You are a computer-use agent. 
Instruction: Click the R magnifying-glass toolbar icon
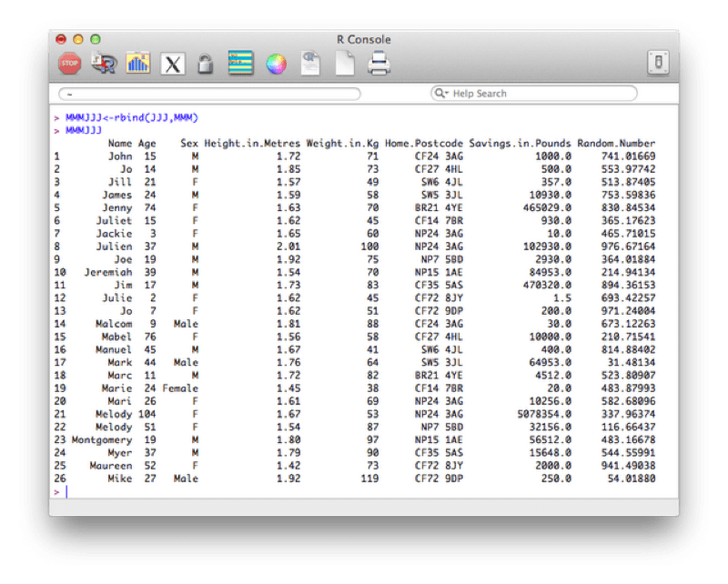pos(103,61)
